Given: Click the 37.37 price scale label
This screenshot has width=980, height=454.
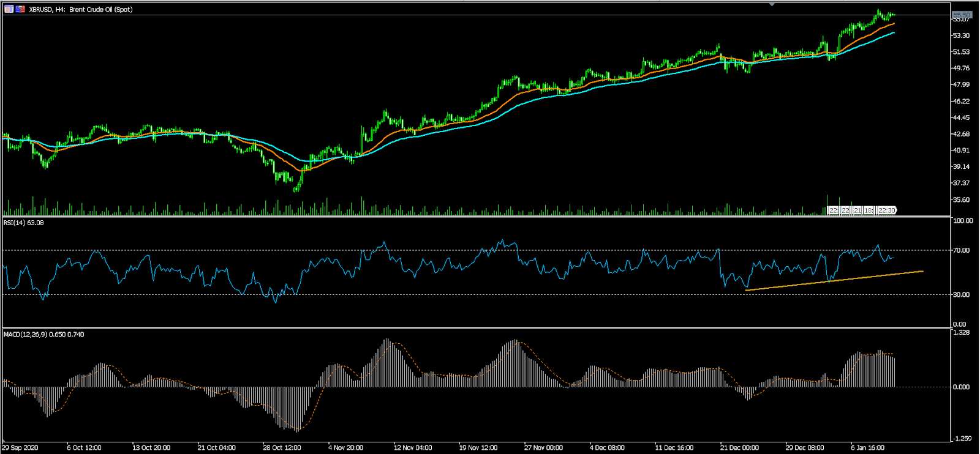Looking at the screenshot, I should (961, 183).
